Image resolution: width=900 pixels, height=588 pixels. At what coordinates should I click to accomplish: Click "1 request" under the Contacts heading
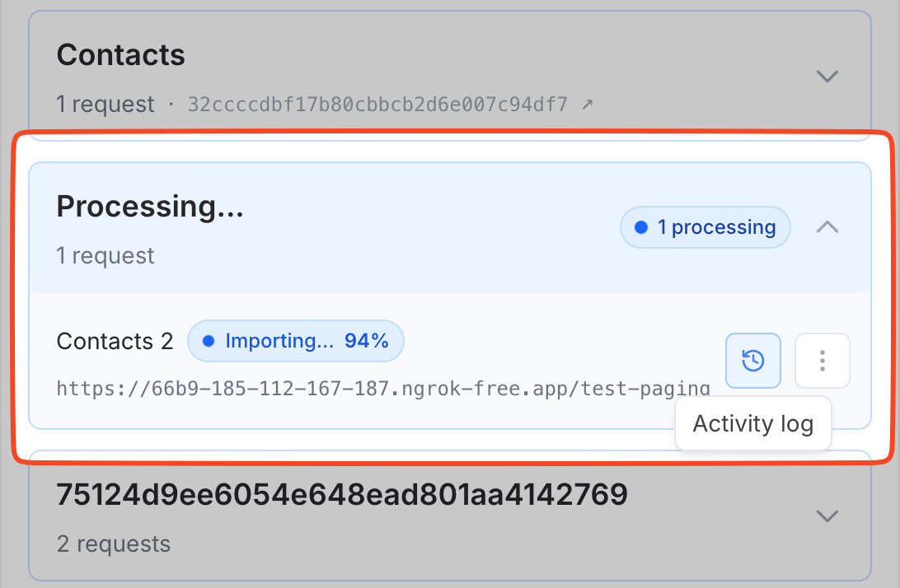point(105,105)
